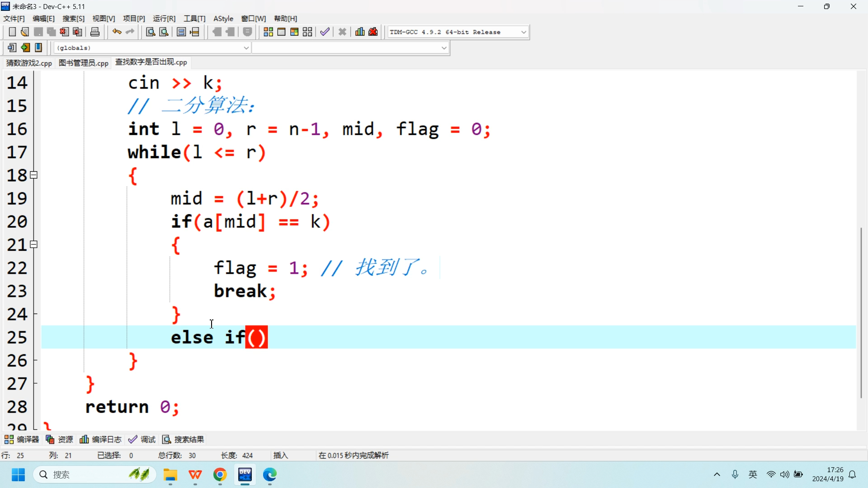Click the Compile four-squares icon
Image resolution: width=868 pixels, height=488 pixels.
click(268, 32)
